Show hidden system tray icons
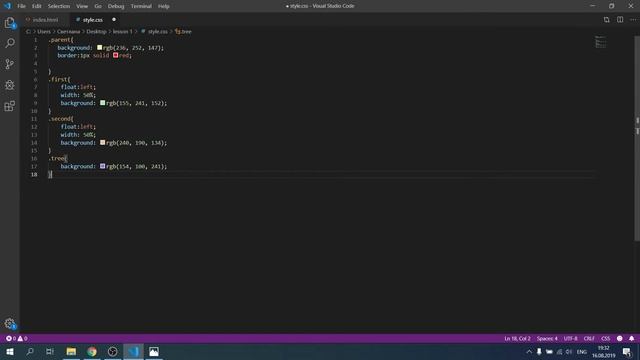Viewport: 640px width, 360px height. coord(529,351)
